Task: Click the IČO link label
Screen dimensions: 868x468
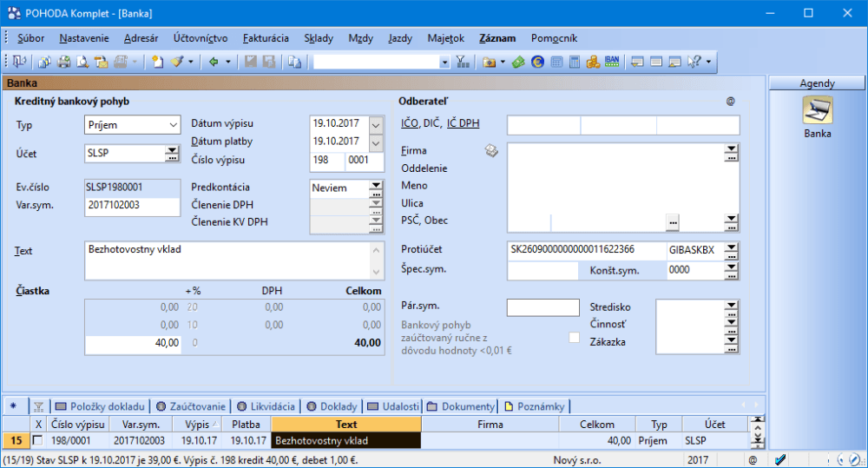Action: 410,123
